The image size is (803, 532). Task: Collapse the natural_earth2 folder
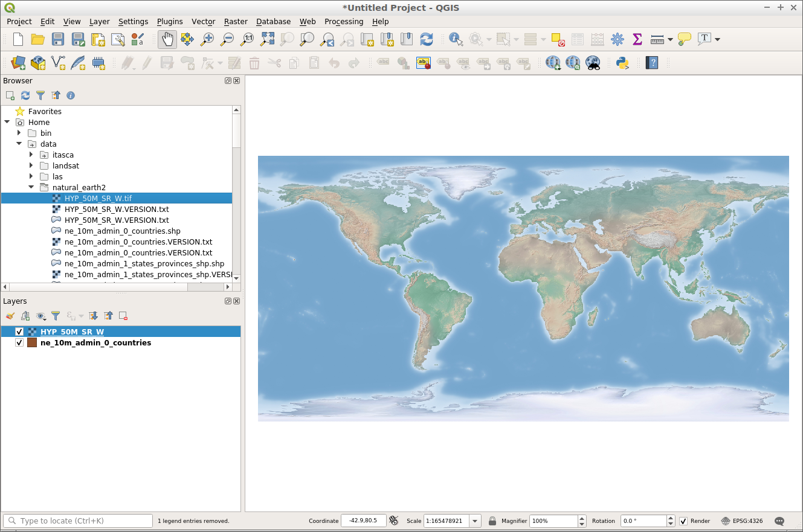click(31, 187)
